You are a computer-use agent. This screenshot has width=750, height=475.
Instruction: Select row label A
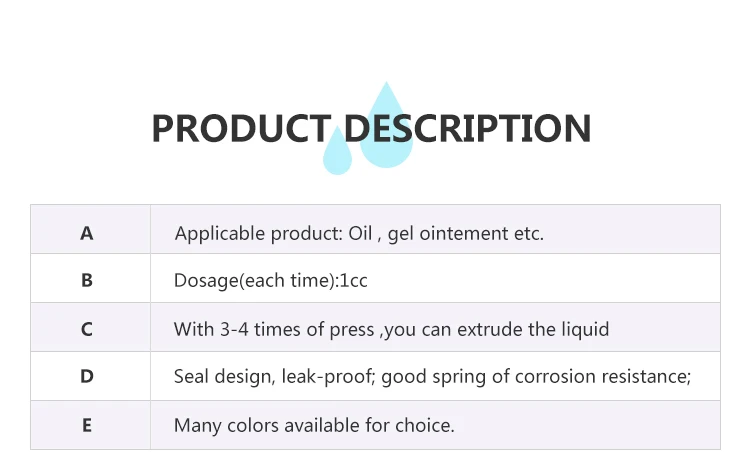pyautogui.click(x=87, y=233)
